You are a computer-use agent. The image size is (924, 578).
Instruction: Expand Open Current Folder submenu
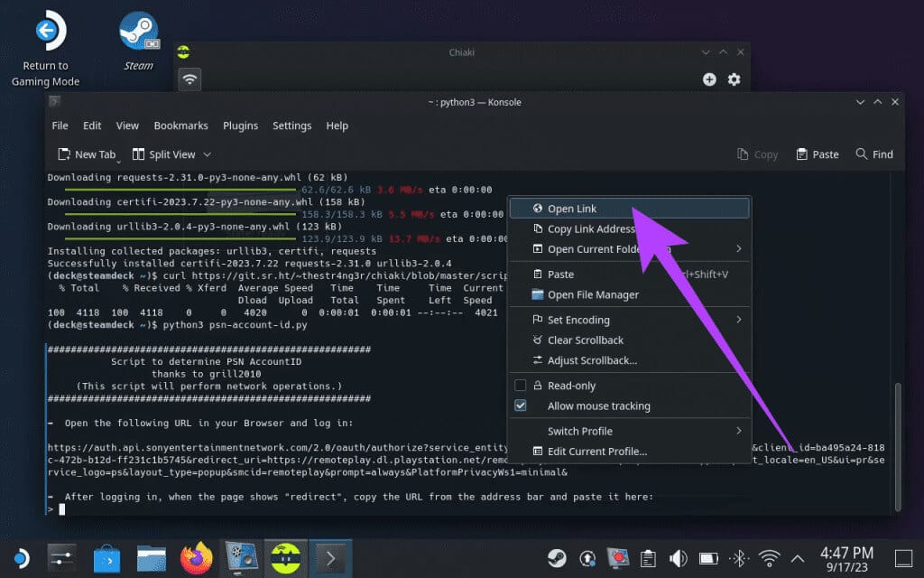click(x=629, y=249)
